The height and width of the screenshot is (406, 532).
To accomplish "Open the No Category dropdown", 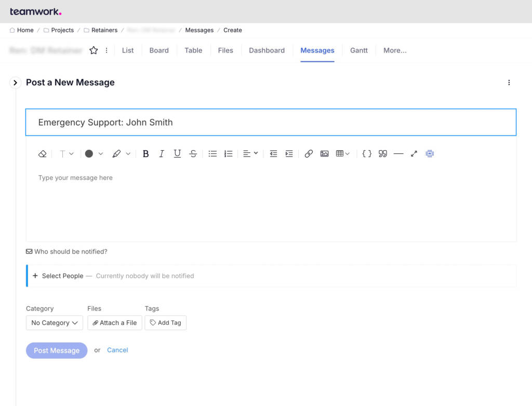I will coord(55,323).
